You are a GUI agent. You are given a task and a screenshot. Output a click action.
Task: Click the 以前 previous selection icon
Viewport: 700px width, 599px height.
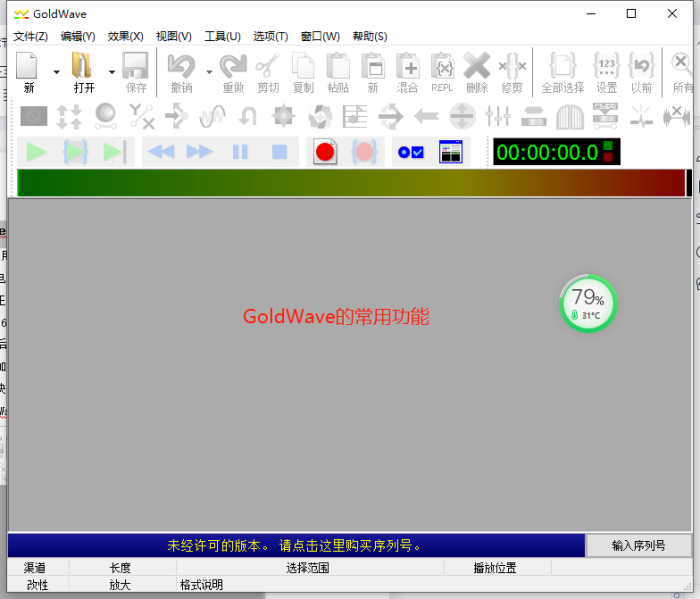point(642,71)
